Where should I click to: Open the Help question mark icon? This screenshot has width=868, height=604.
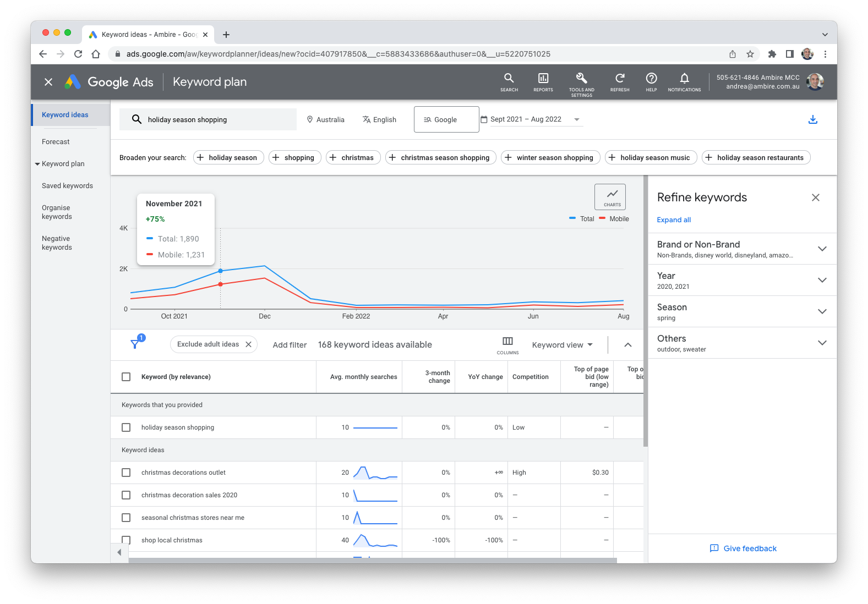click(x=651, y=82)
